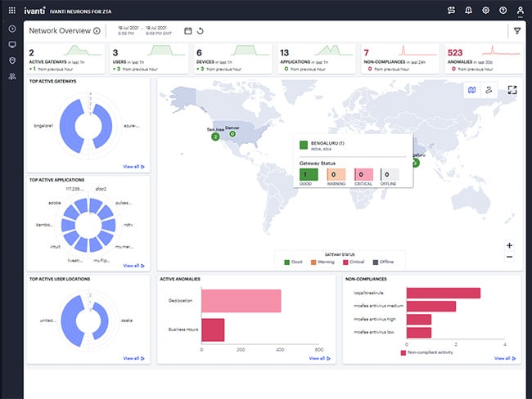This screenshot has height=399, width=532.
Task: Toggle the Critical gateway status legend
Action: pos(354,262)
